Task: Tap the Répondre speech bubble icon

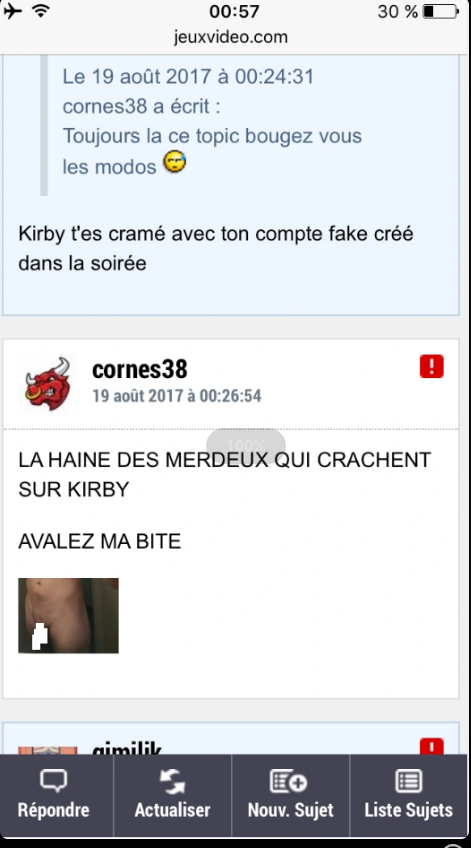Action: 53,781
